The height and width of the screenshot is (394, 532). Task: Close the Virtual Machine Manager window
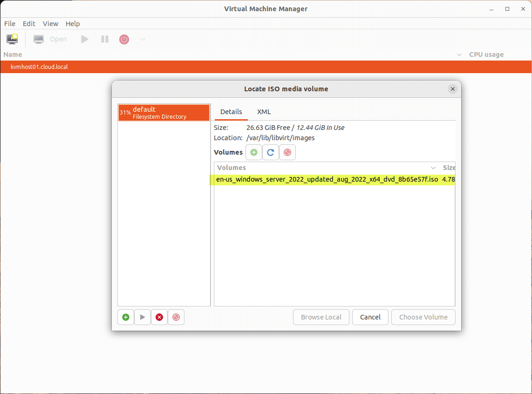pyautogui.click(x=523, y=9)
